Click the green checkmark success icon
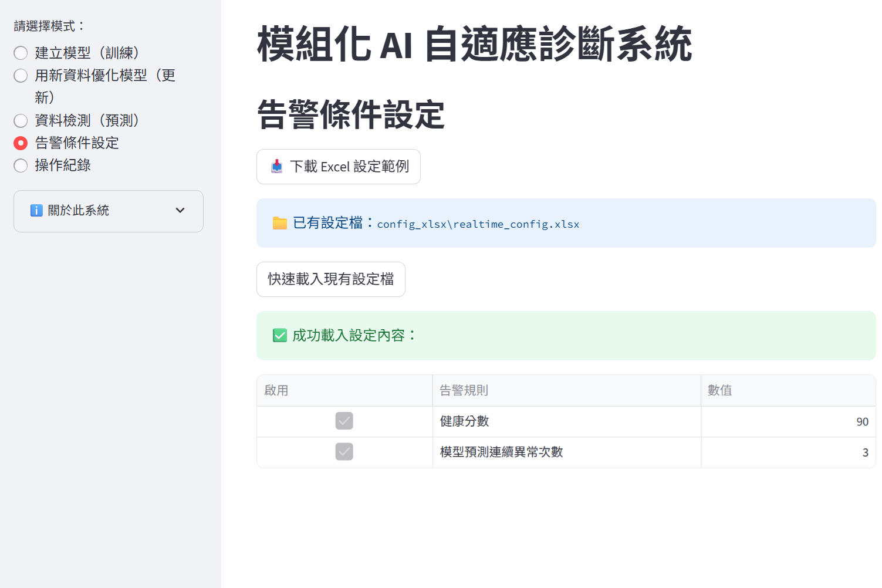This screenshot has width=882, height=588. point(280,336)
